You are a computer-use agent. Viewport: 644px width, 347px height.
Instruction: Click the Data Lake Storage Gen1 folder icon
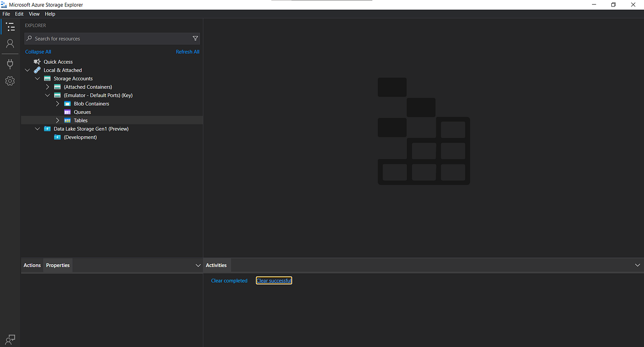[x=47, y=129]
